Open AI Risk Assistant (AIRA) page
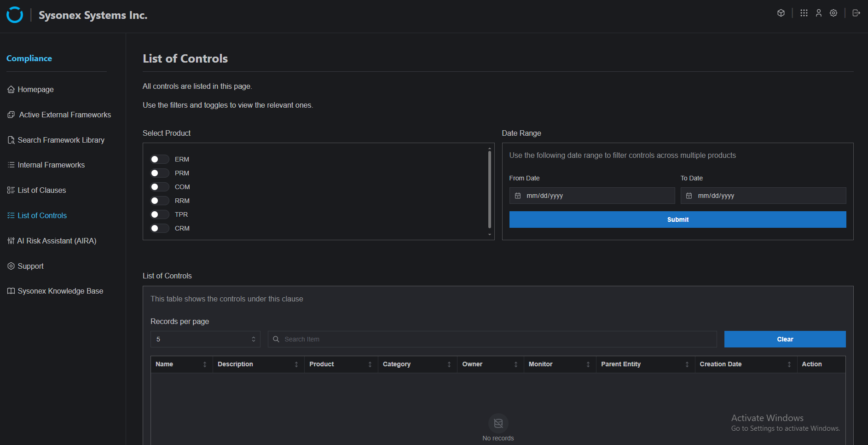The height and width of the screenshot is (445, 868). pyautogui.click(x=57, y=241)
